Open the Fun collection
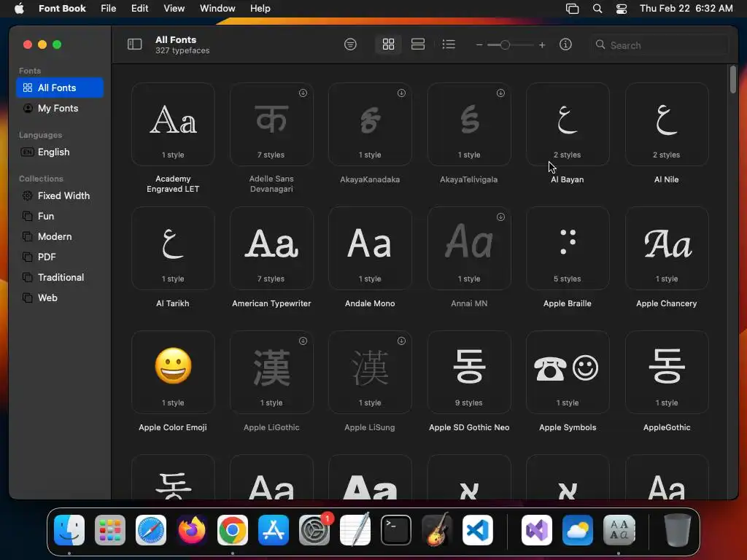 [x=60, y=216]
